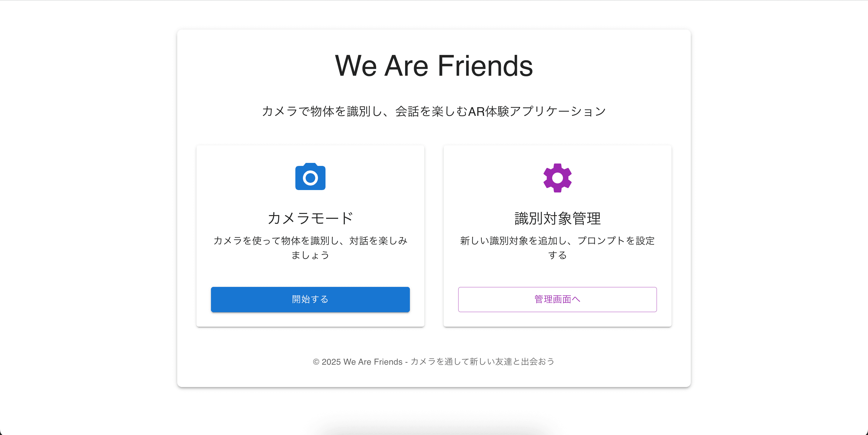Click the 2025 year in the footer
Image resolution: width=868 pixels, height=435 pixels.
[x=331, y=362]
